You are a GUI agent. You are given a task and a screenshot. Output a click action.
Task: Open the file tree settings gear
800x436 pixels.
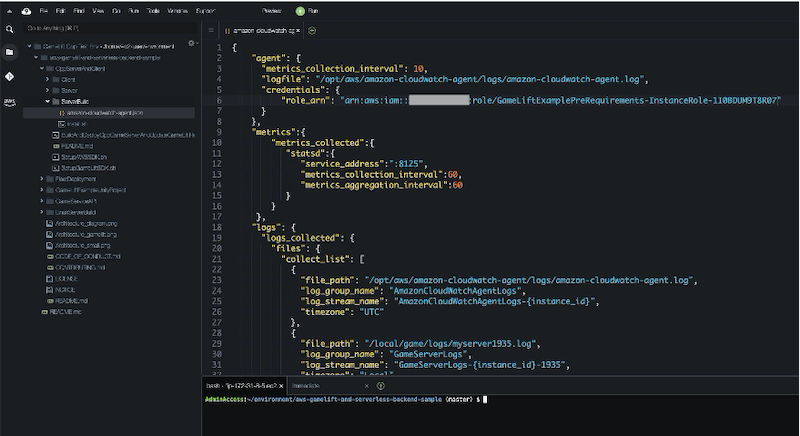tap(192, 43)
